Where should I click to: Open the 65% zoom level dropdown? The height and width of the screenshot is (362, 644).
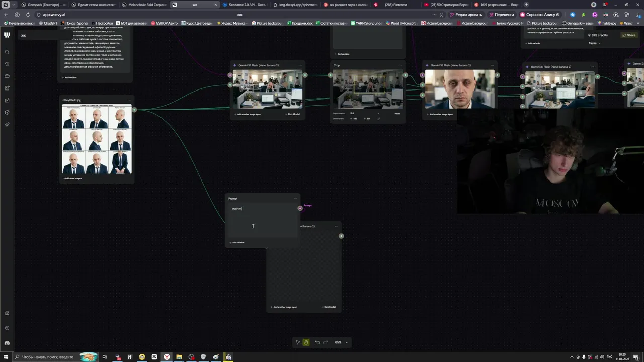pyautogui.click(x=341, y=342)
